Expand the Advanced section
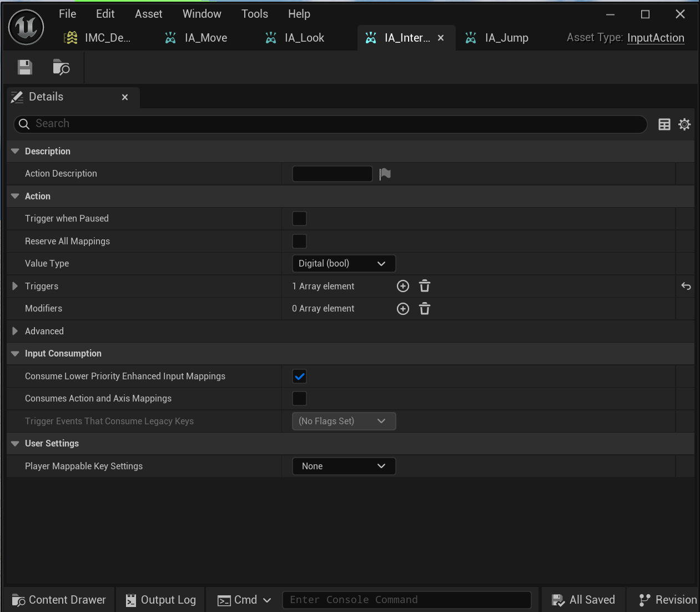Viewport: 700px width, 612px height. [15, 331]
